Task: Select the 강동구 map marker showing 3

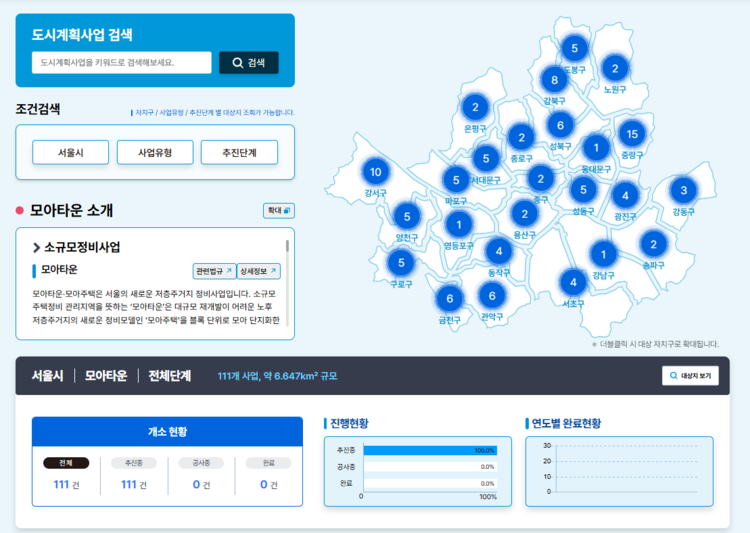Action: click(683, 190)
